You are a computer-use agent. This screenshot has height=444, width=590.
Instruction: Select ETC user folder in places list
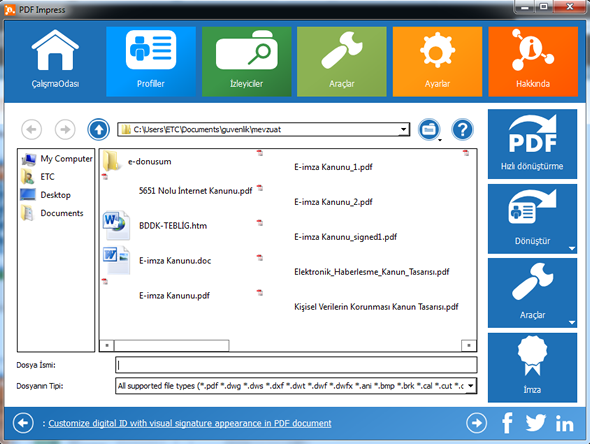click(x=38, y=176)
